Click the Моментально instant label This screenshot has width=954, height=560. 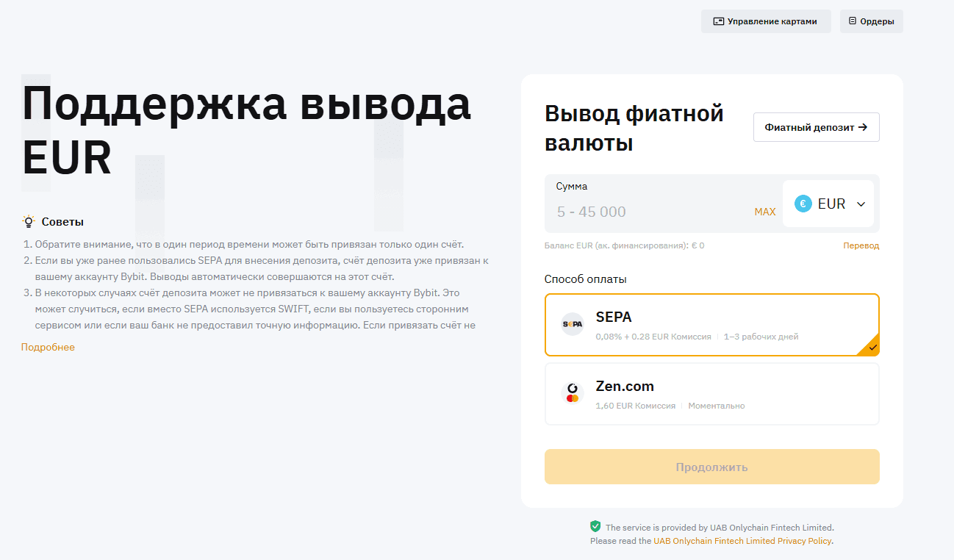[717, 406]
